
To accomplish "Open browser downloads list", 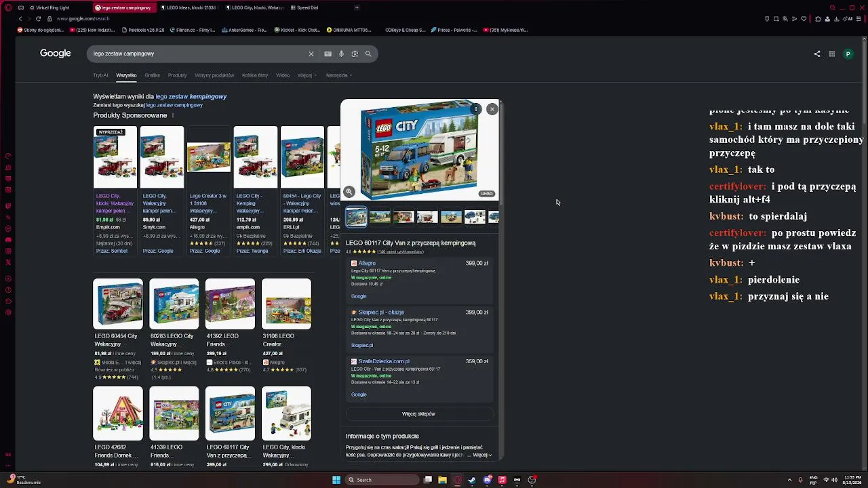I will point(837,19).
